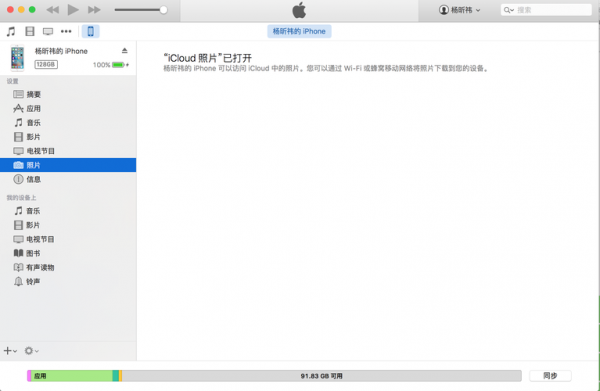Click the 同步 sync button
Screen dimensions: 600x391
[550, 376]
